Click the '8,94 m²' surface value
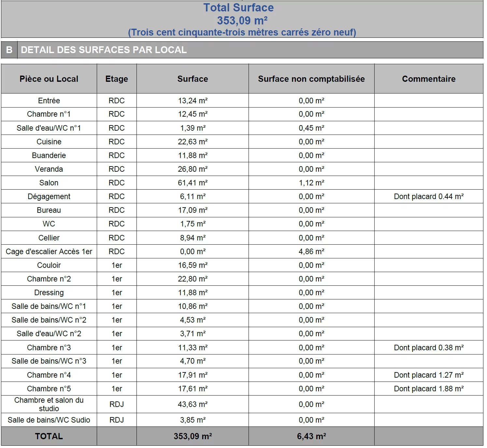The height and width of the screenshot is (448, 487). (193, 238)
